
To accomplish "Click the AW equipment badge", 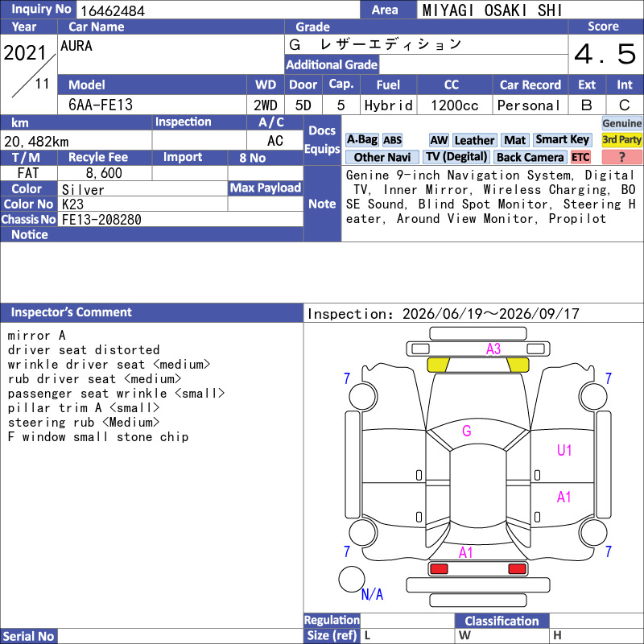I will point(439,140).
